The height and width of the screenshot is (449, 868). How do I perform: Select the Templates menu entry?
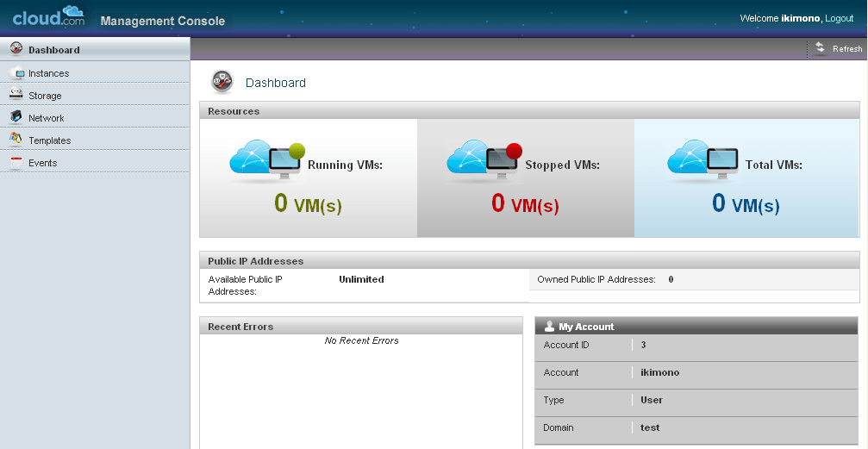pos(95,140)
